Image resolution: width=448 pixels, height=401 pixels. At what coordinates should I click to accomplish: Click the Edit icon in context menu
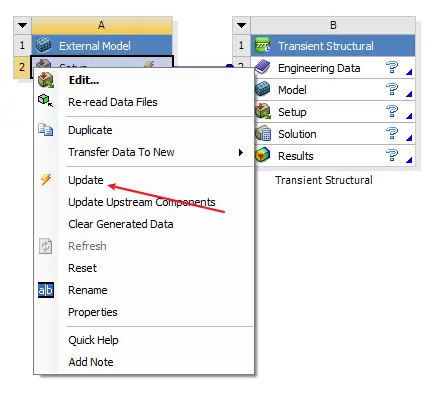pyautogui.click(x=46, y=80)
